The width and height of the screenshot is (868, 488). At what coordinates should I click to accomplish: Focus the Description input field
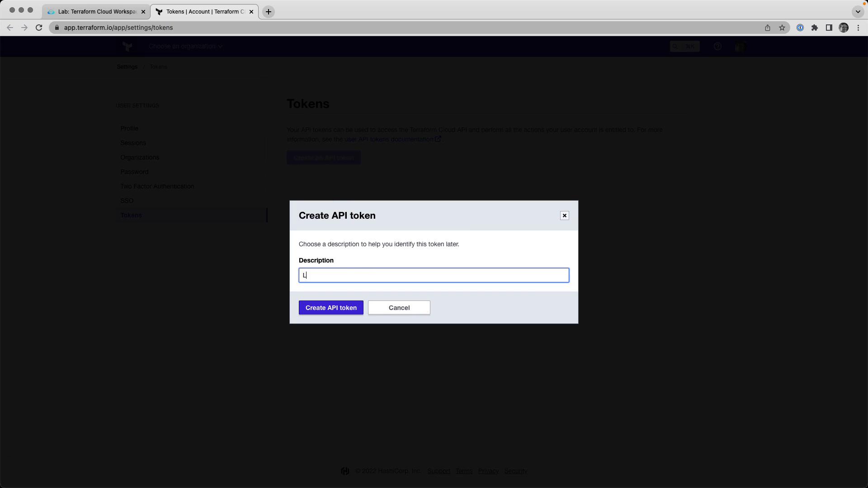[434, 275]
